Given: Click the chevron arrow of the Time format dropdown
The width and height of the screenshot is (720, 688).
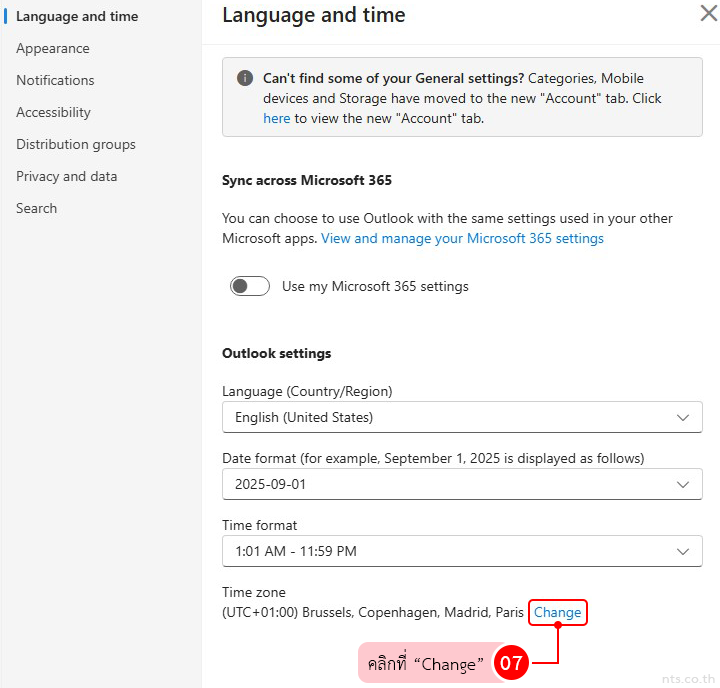Looking at the screenshot, I should point(683,551).
